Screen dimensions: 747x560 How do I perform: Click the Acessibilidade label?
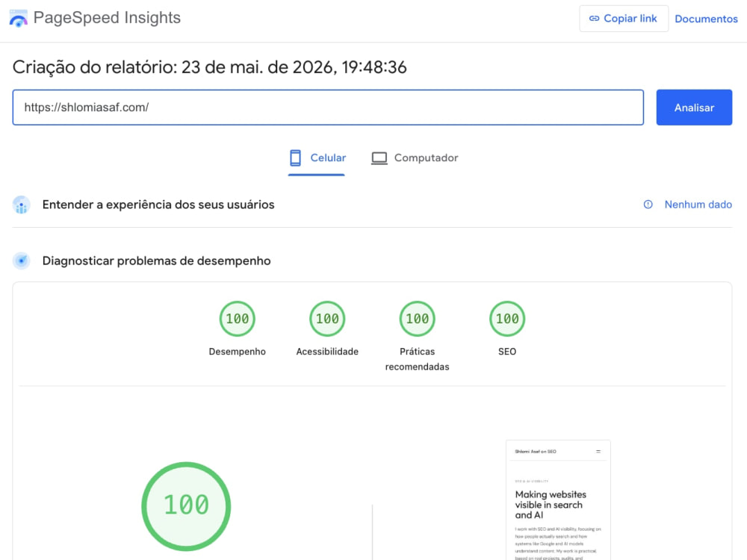(327, 352)
